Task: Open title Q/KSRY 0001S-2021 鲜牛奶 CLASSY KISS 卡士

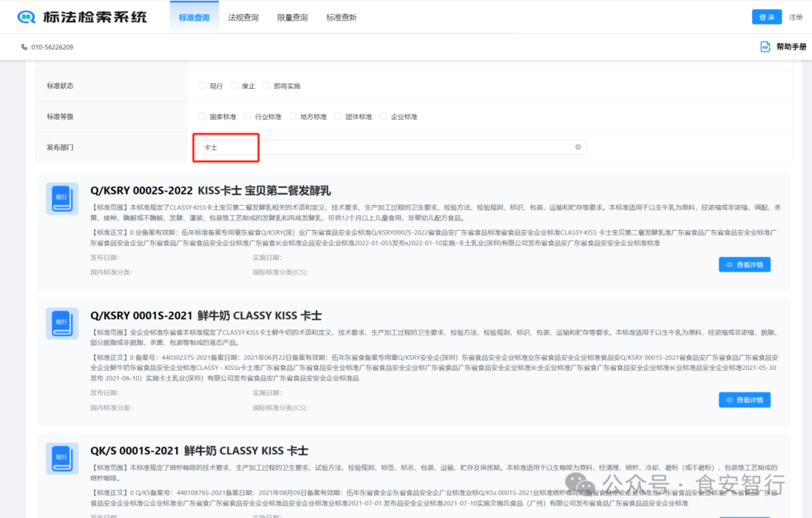Action: tap(206, 316)
